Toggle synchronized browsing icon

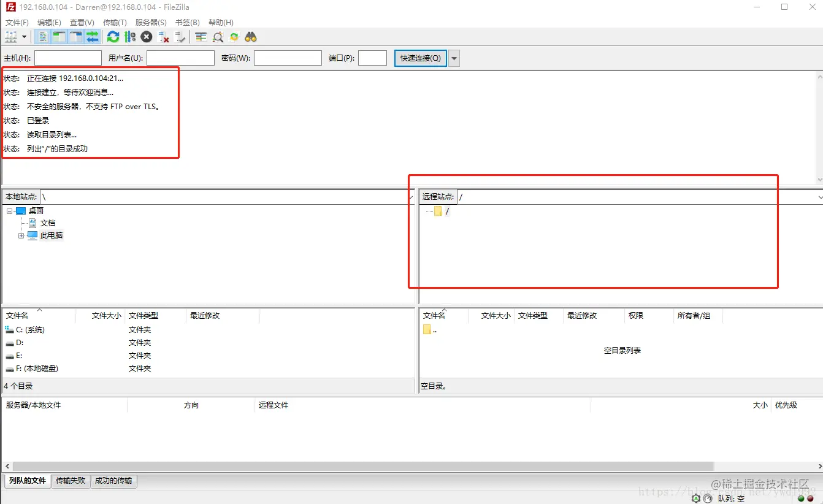click(234, 37)
